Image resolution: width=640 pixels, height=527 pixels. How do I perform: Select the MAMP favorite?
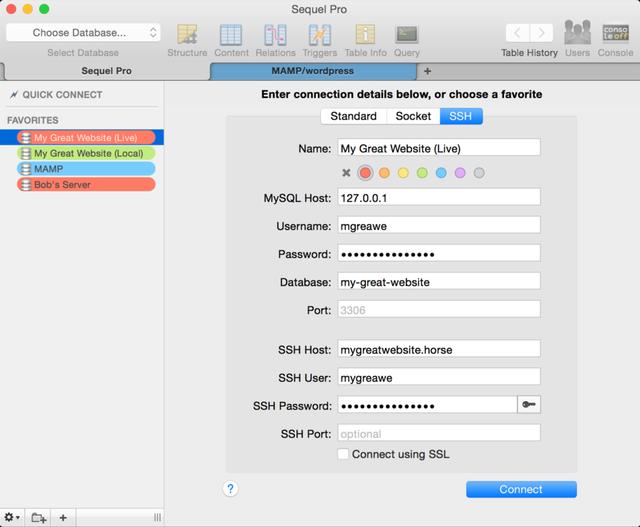point(86,169)
